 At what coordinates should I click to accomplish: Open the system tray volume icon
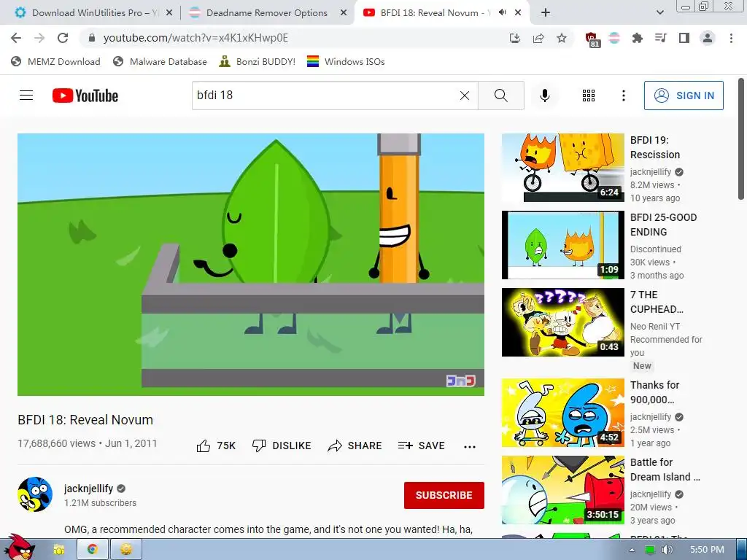(x=667, y=550)
